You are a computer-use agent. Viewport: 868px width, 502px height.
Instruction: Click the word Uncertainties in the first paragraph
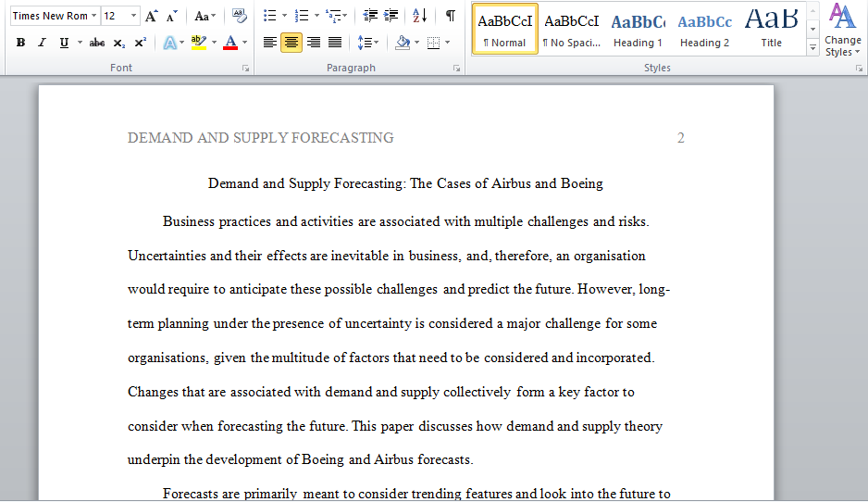(x=167, y=256)
